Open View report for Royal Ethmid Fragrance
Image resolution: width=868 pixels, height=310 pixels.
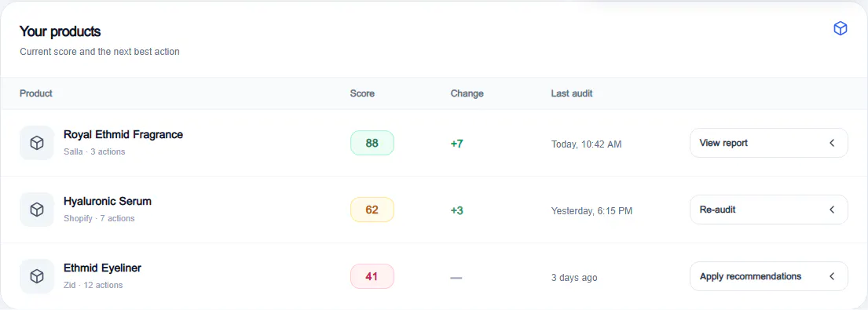tap(768, 143)
